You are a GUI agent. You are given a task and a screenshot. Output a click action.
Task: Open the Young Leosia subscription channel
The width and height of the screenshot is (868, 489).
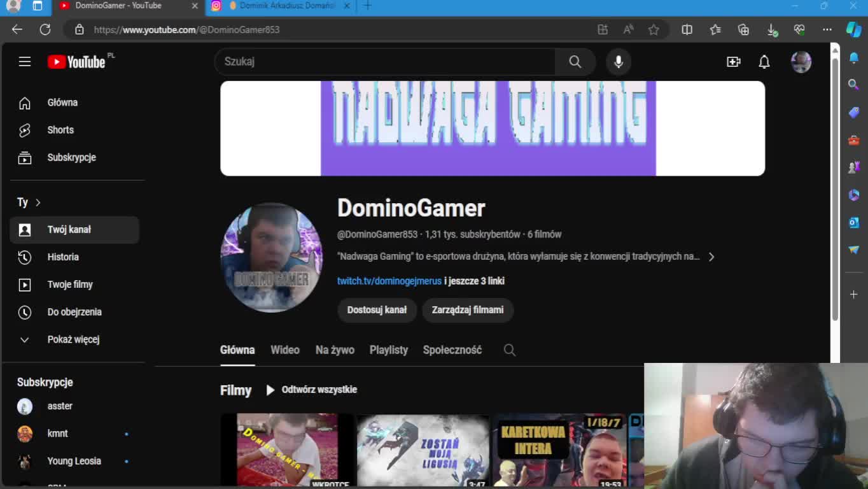pyautogui.click(x=74, y=461)
